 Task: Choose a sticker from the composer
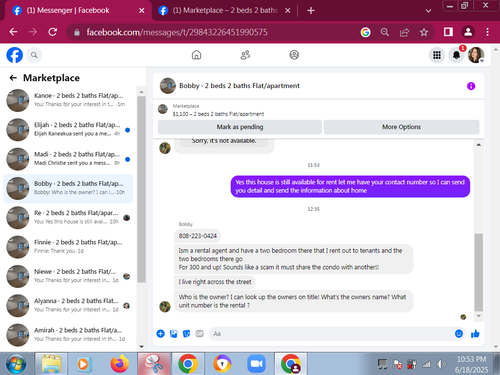[187, 334]
